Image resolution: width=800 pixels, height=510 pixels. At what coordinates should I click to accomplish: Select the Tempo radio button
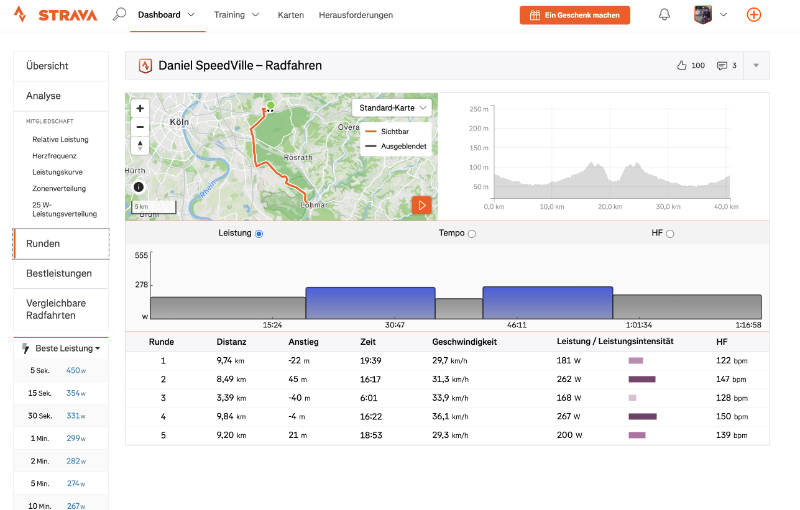[x=472, y=234]
